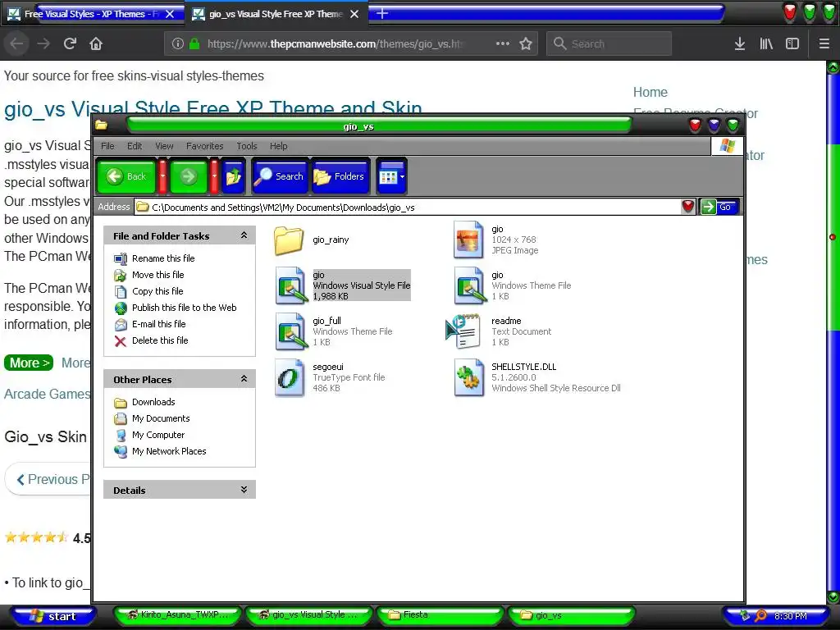Reload the page in Firefox
Viewport: 840px width, 630px height.
coord(70,43)
